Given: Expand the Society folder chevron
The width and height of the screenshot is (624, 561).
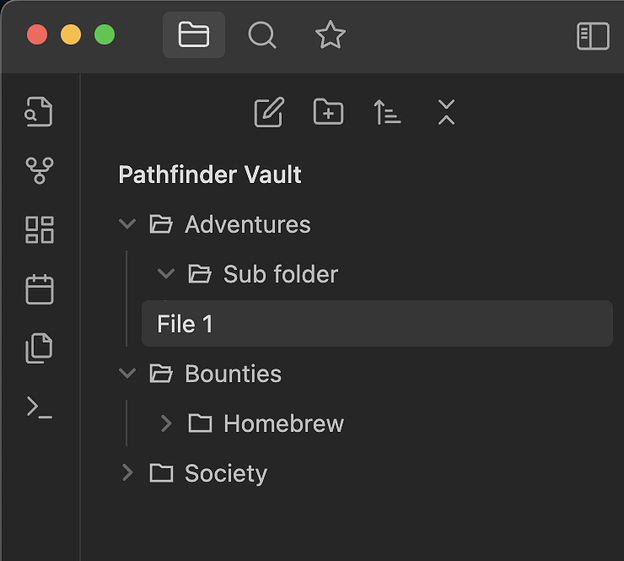Looking at the screenshot, I should pos(127,473).
